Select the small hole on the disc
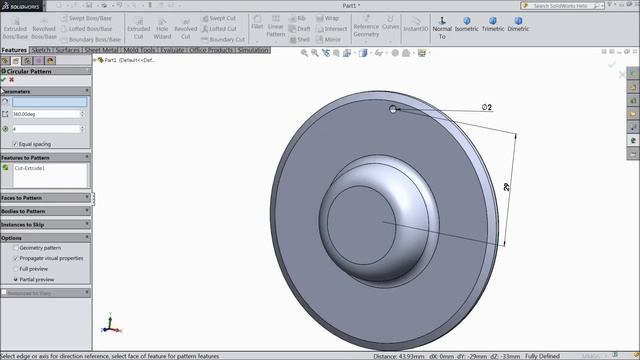 pyautogui.click(x=393, y=109)
